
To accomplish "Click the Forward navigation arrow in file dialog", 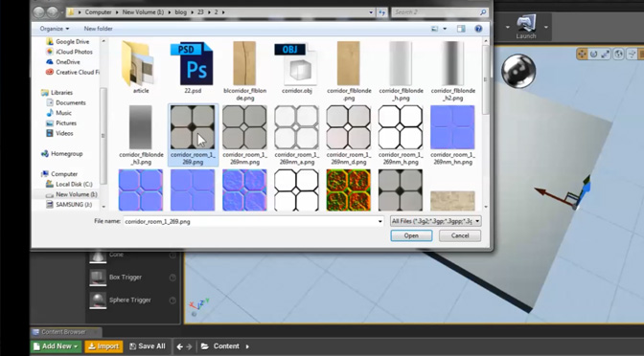I will [52, 12].
